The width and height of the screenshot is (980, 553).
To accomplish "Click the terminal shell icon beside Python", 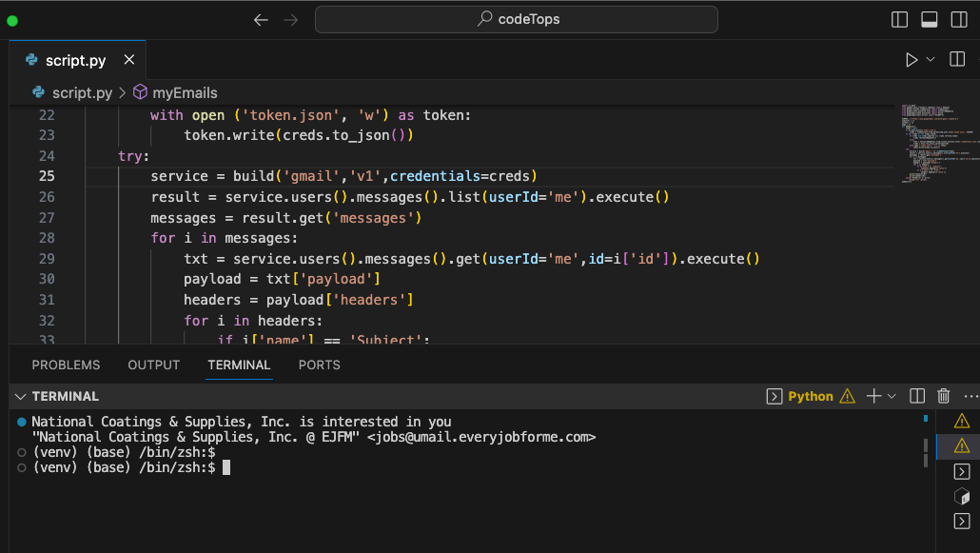I will (x=774, y=397).
